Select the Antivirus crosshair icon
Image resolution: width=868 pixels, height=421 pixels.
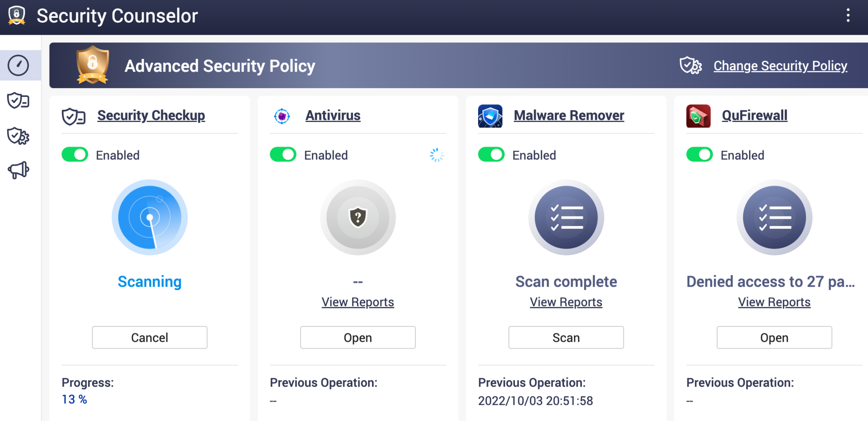pos(282,115)
